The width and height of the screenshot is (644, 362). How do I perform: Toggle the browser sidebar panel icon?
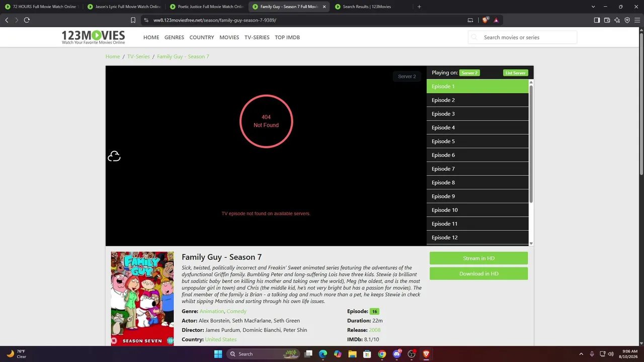(597, 20)
